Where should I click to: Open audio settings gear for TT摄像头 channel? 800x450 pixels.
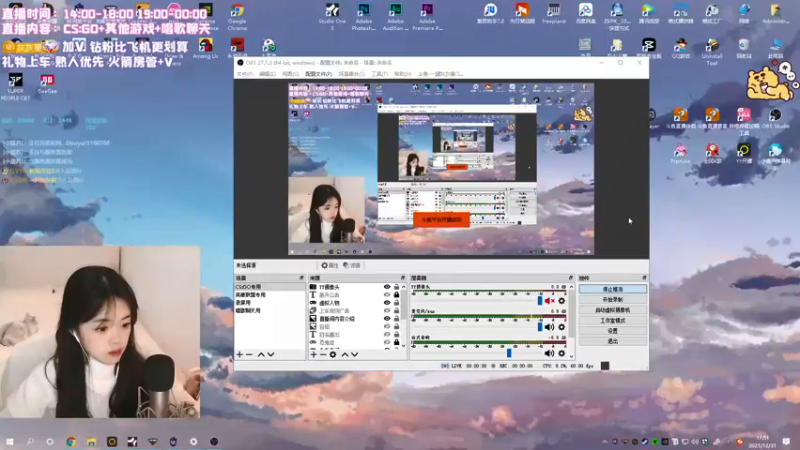562,301
